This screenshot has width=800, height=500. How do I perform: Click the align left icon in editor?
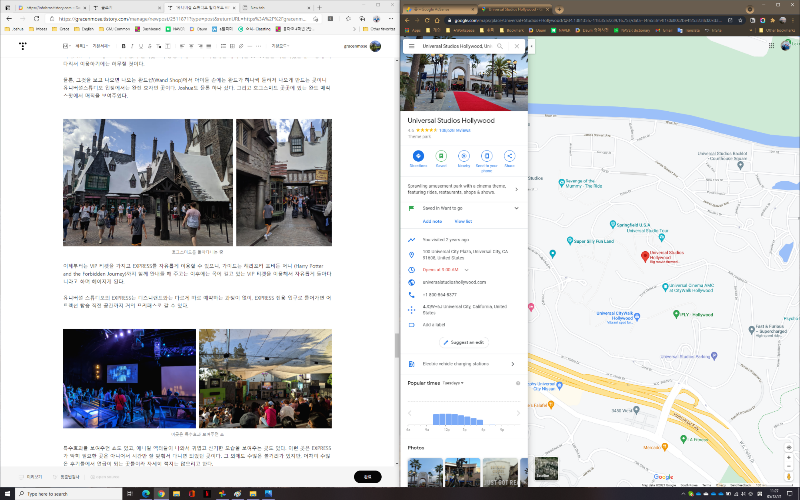point(182,46)
